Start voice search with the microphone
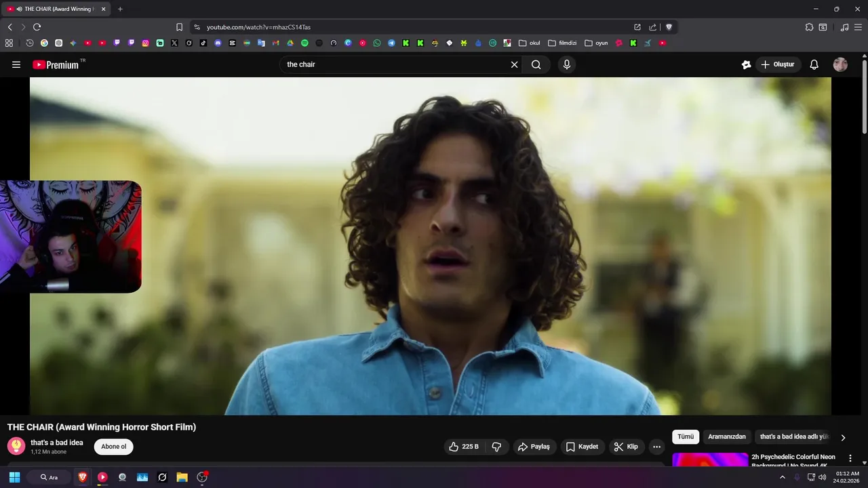868x488 pixels. pyautogui.click(x=567, y=64)
